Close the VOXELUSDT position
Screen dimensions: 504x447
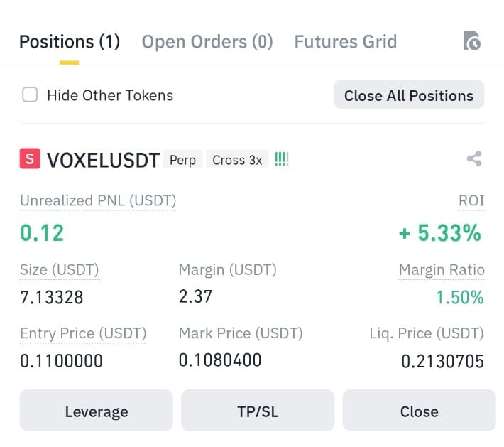[x=419, y=411]
